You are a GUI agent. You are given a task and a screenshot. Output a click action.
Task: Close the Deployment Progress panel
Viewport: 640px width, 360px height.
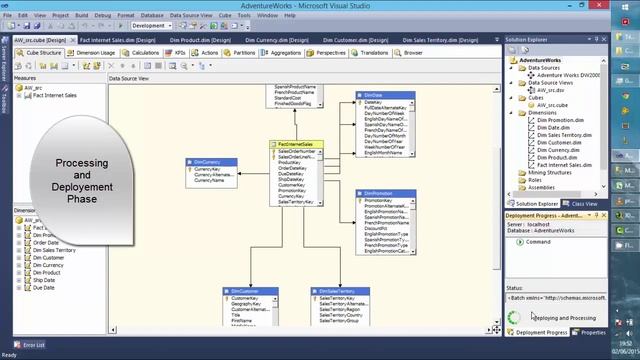tap(604, 215)
